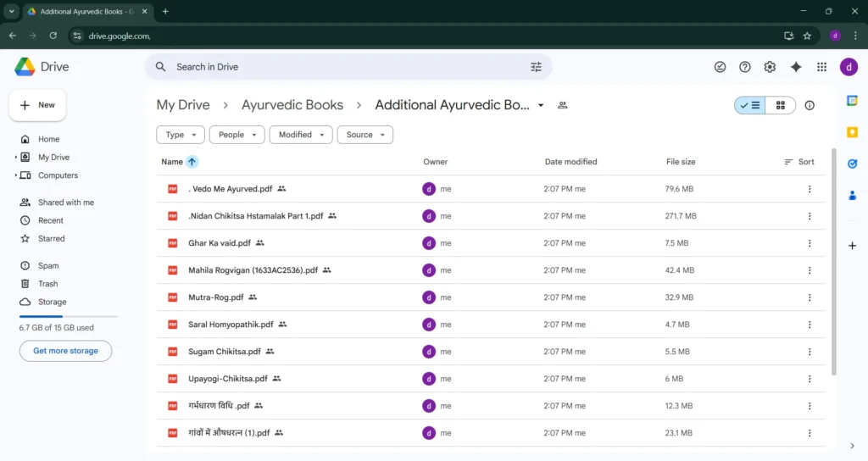
Task: Go to Starred in sidebar
Action: pos(51,239)
